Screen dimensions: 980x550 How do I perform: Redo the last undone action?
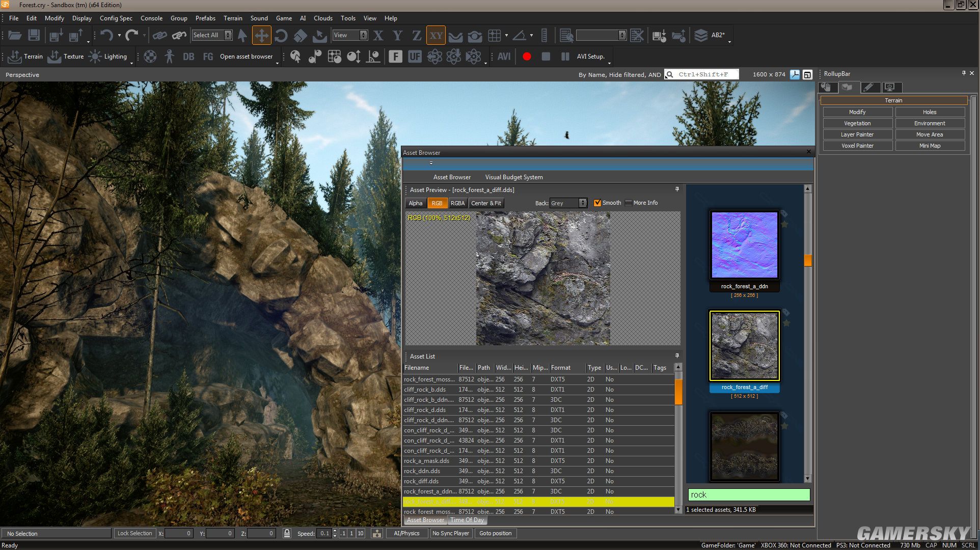tap(132, 35)
